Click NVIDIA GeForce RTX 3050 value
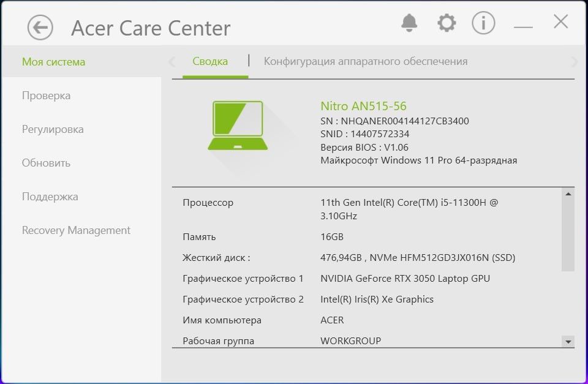 pyautogui.click(x=405, y=279)
